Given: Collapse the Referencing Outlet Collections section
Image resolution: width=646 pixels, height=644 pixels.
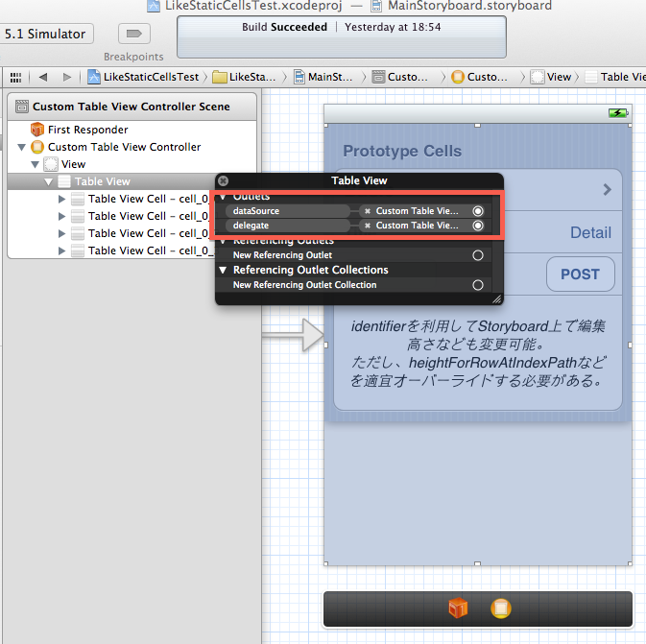Looking at the screenshot, I should pos(223,271).
